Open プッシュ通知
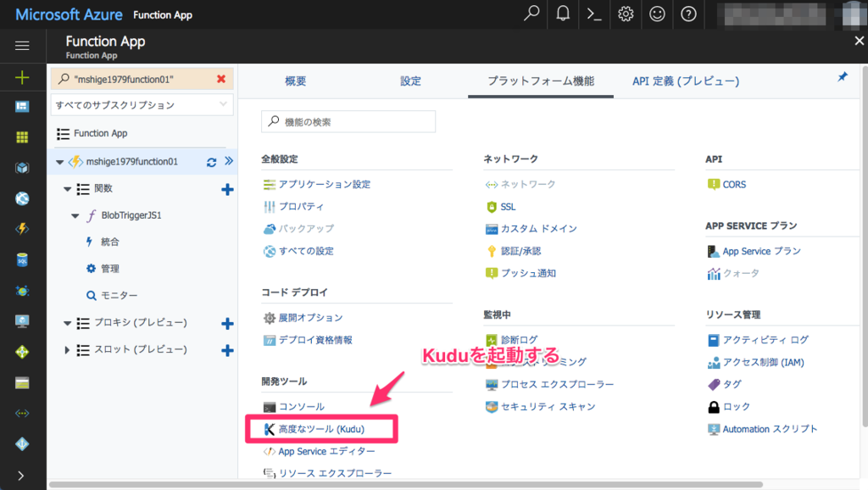Viewport: 868px width, 490px height. 528,273
